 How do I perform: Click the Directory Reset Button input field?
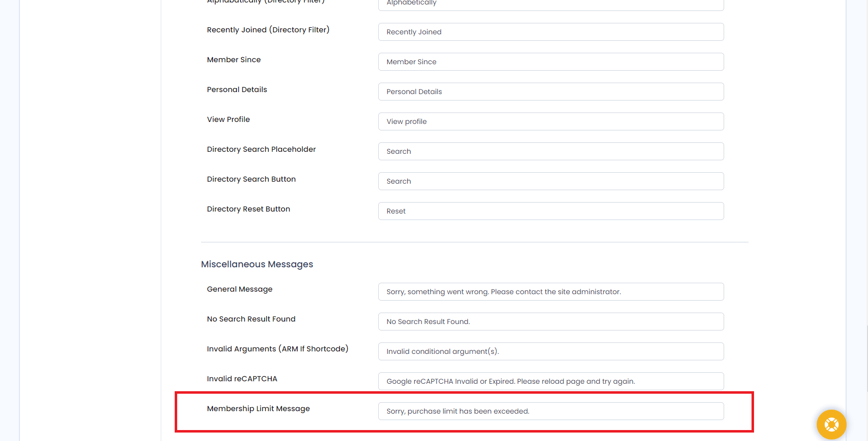tap(550, 211)
